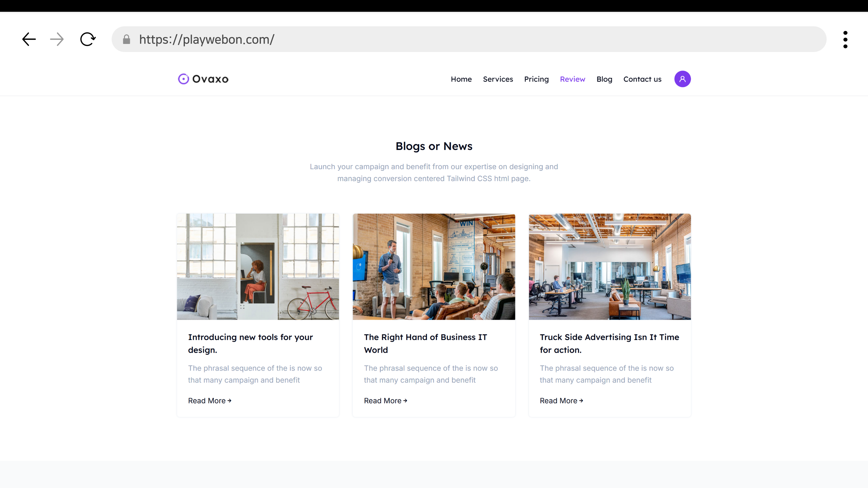Read More on Truck Side Advertising post
The height and width of the screenshot is (488, 868).
(561, 401)
